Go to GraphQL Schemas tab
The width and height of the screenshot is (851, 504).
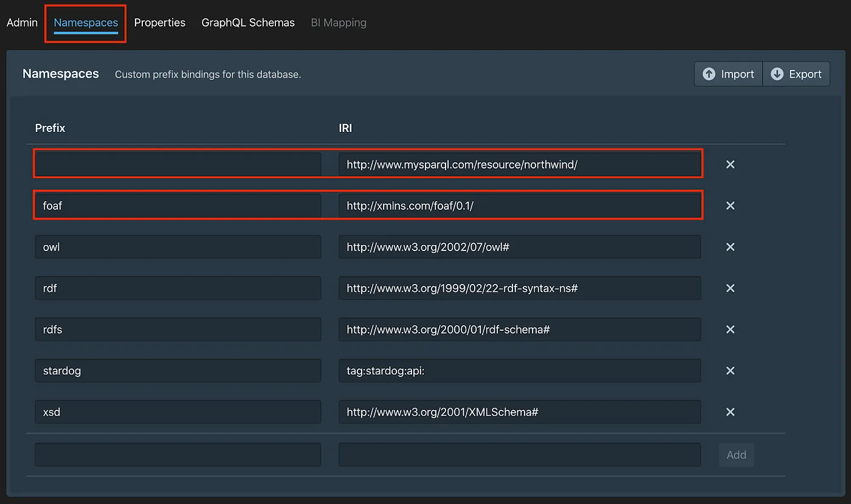248,22
